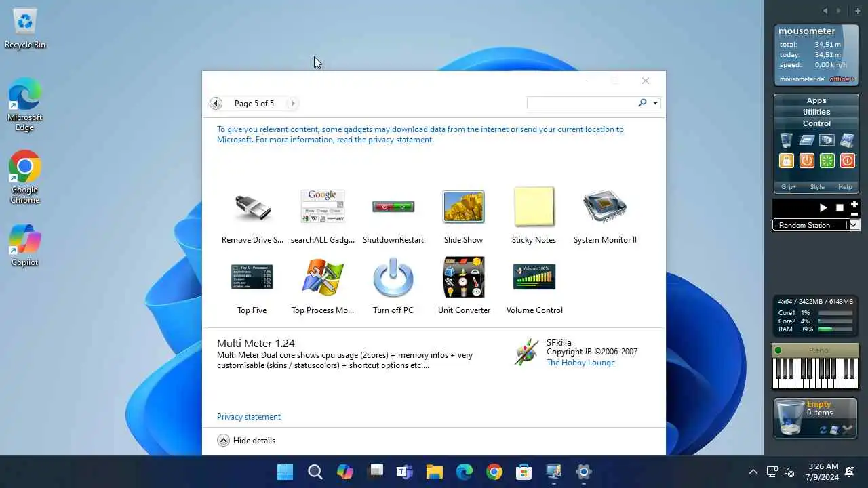This screenshot has height=488, width=868.
Task: Click the gadget search field
Action: [x=581, y=103]
